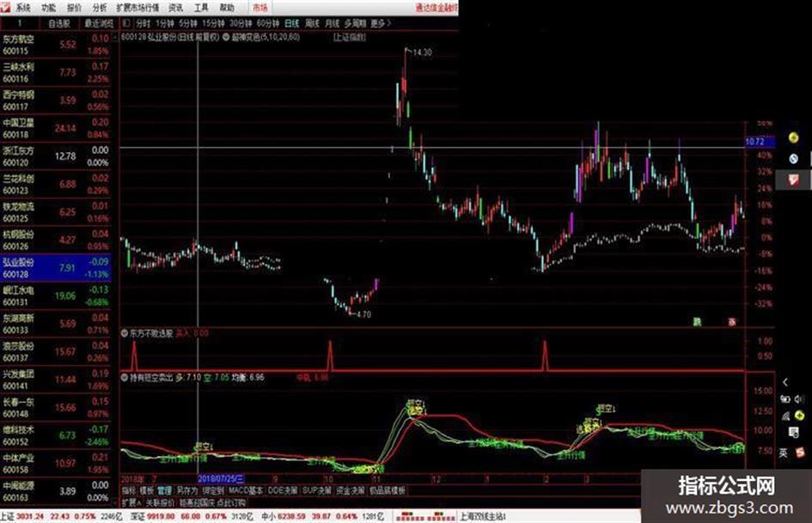Select the MACD基本 template tab

[x=246, y=490]
